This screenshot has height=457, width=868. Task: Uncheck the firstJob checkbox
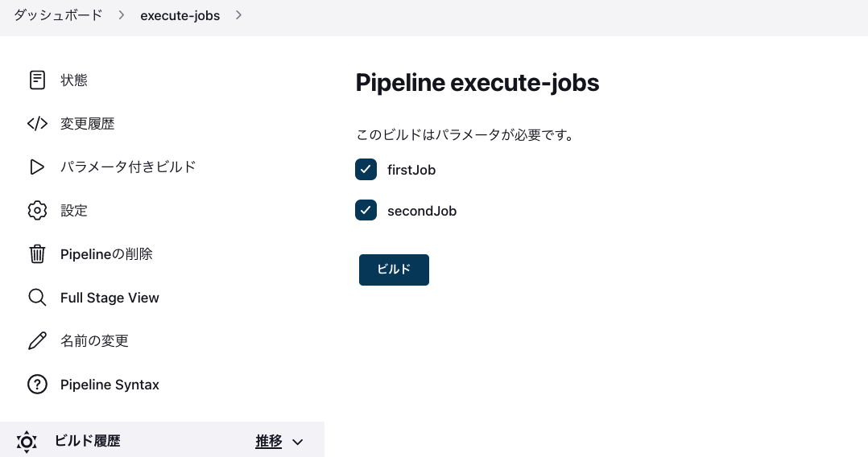[x=366, y=169]
